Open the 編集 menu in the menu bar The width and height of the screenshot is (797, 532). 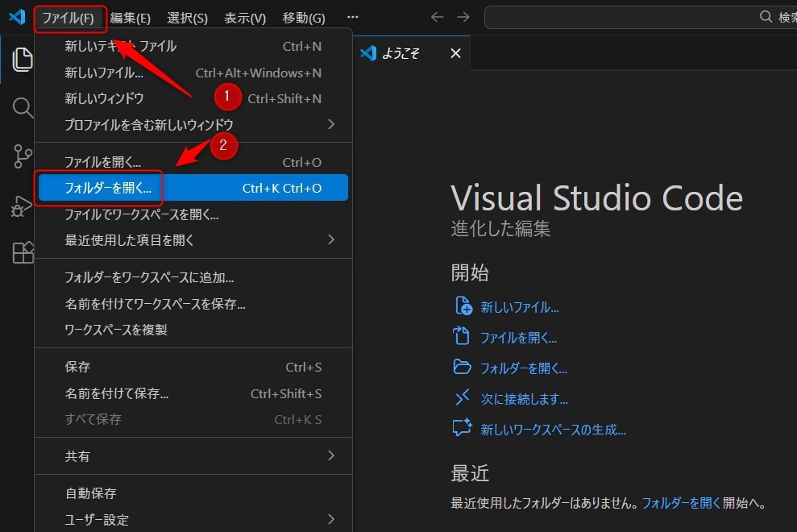[x=131, y=18]
